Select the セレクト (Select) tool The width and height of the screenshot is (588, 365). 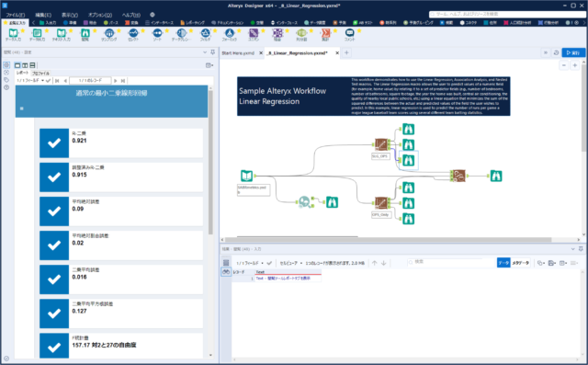[x=133, y=35]
